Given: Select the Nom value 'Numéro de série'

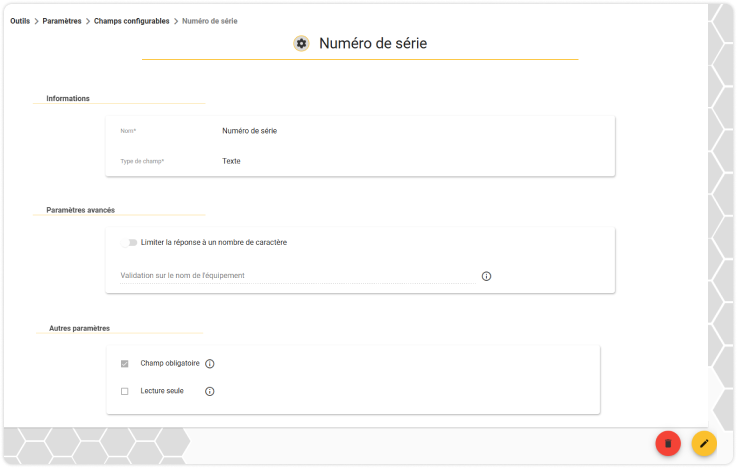Looking at the screenshot, I should pos(250,131).
